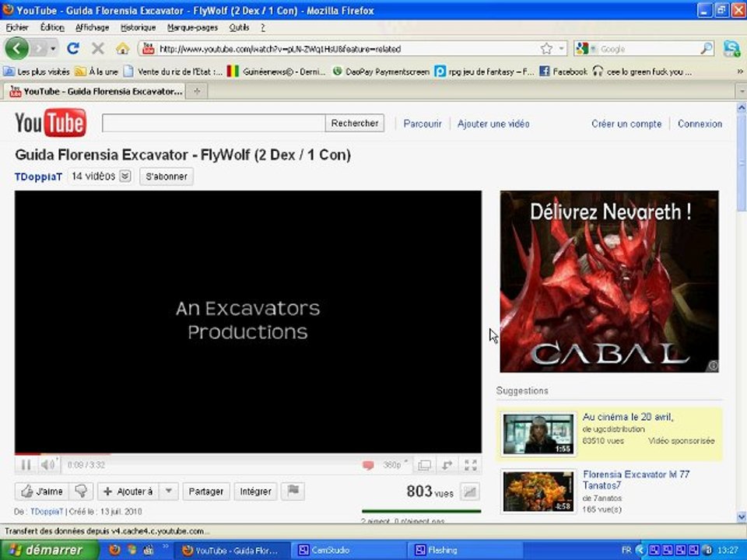Screen dimensions: 747x560
Task: Open the Marque-pages menu
Action: click(x=192, y=28)
